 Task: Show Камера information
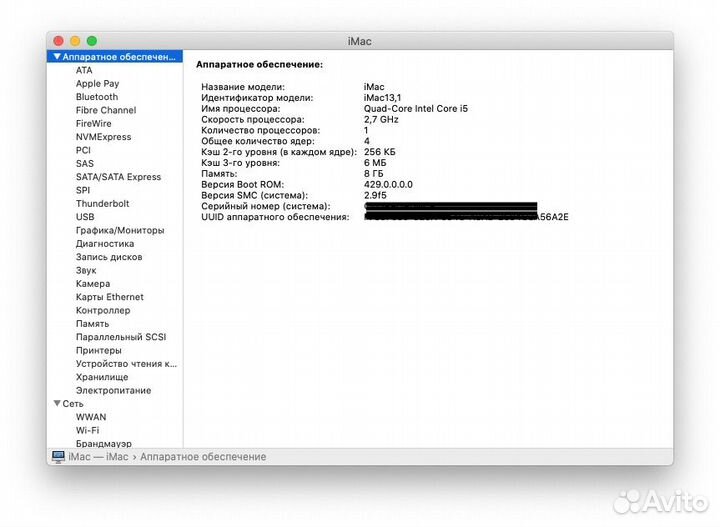[x=93, y=284]
